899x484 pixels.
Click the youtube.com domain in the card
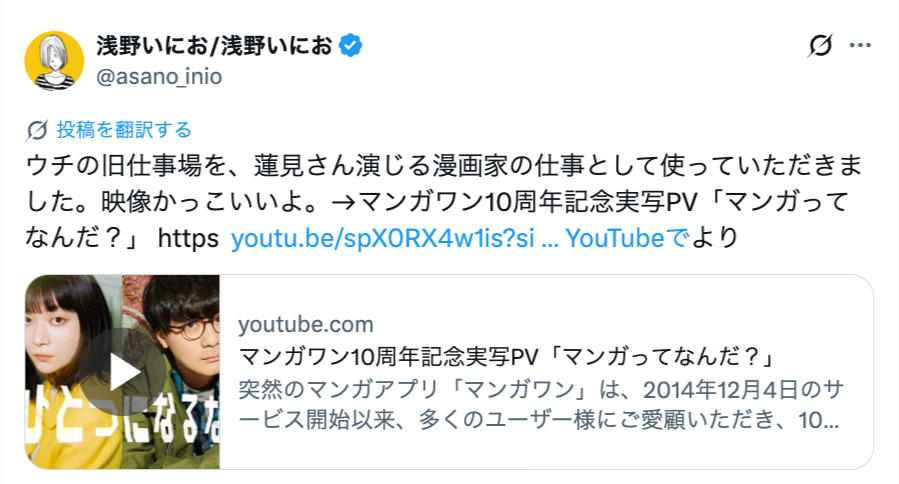(x=306, y=324)
